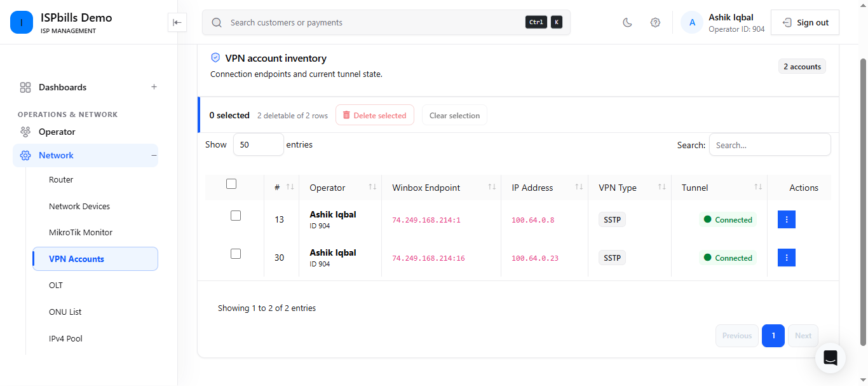The image size is (868, 386).
Task: Click Delete selected button
Action: pos(375,115)
